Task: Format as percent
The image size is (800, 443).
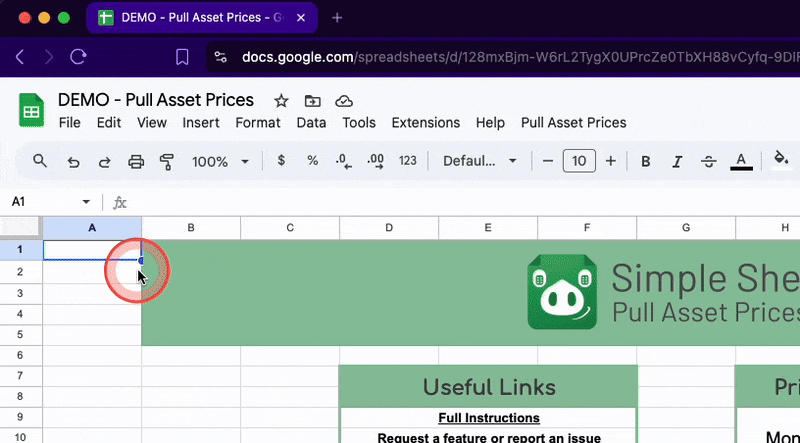Action: [x=313, y=161]
